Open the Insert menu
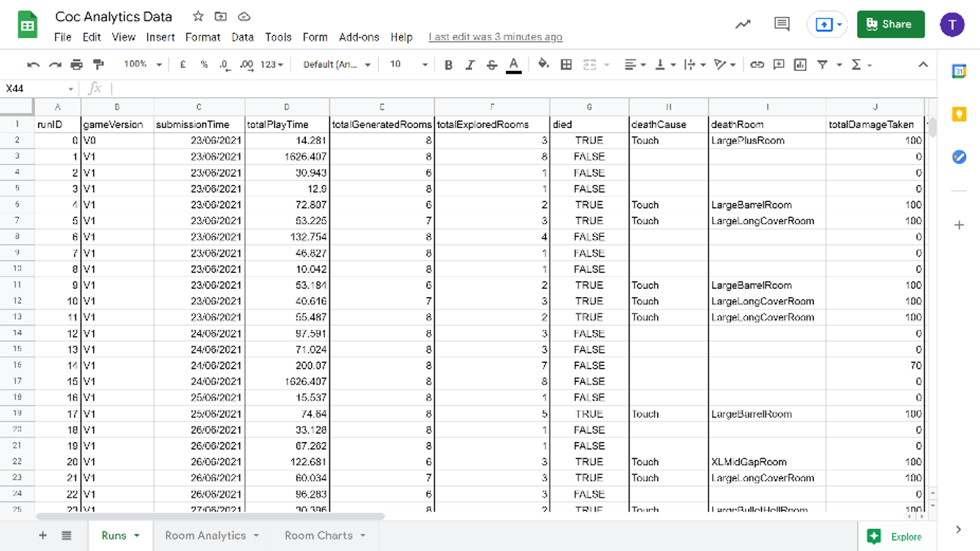This screenshot has width=980, height=551. [x=160, y=37]
